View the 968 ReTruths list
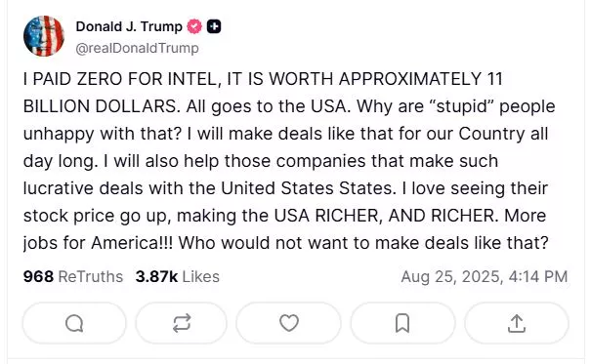590x364 pixels. (73, 277)
